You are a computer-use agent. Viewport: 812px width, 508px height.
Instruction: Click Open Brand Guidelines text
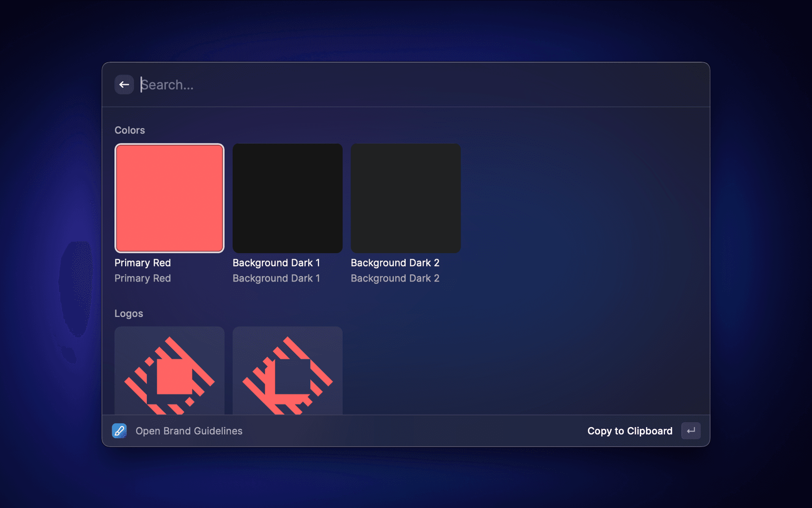point(189,431)
